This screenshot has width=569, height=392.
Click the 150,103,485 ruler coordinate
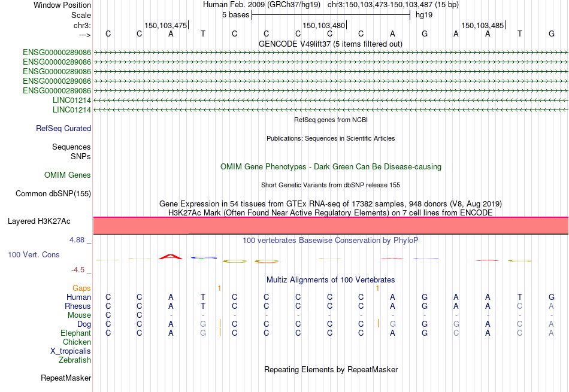click(x=482, y=25)
